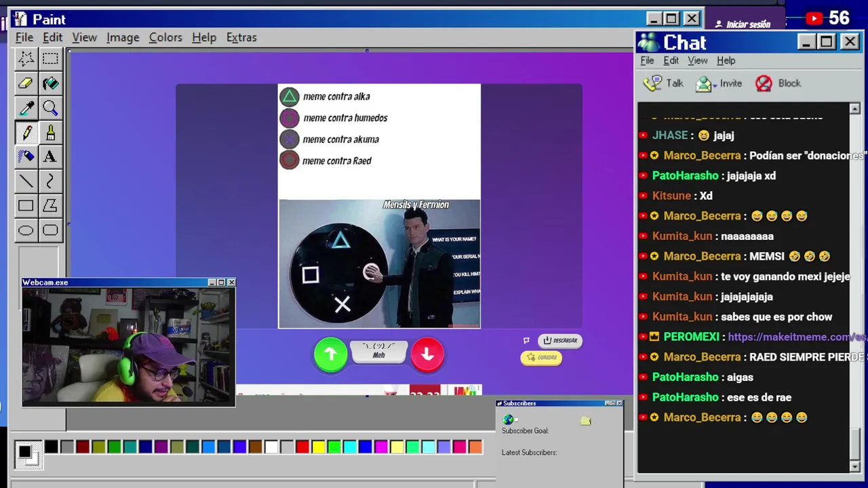Choose the Brush tool
The height and width of the screenshot is (488, 868).
coord(50,132)
